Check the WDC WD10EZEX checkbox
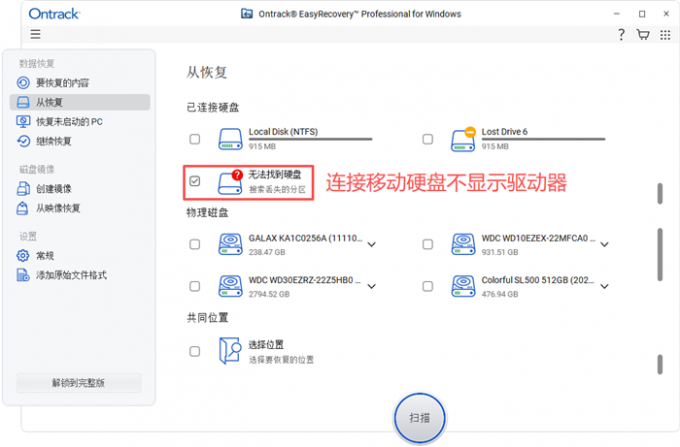The width and height of the screenshot is (680, 447). click(428, 245)
